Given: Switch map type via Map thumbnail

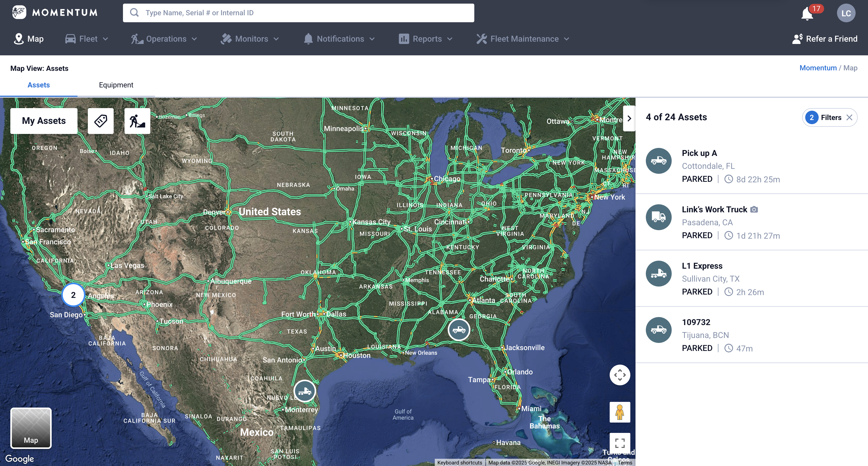Looking at the screenshot, I should pos(31,428).
